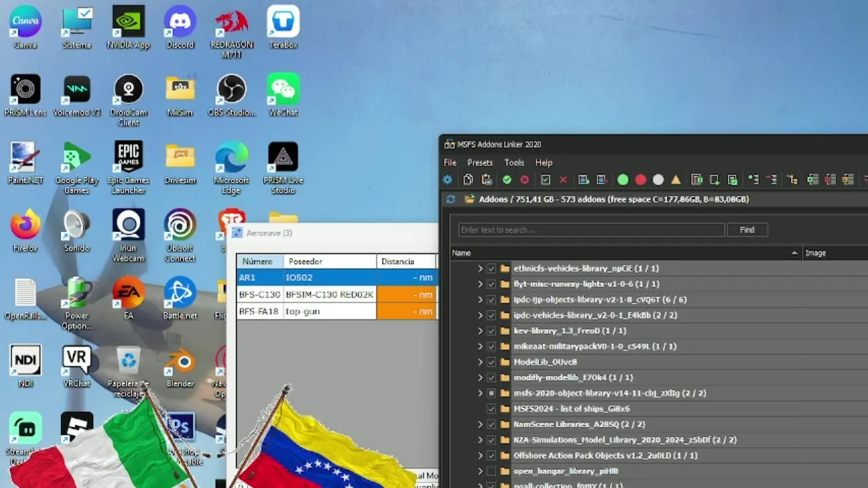Expand modifly-modellib tree row
Viewport: 868px width, 488px height.
(479, 378)
